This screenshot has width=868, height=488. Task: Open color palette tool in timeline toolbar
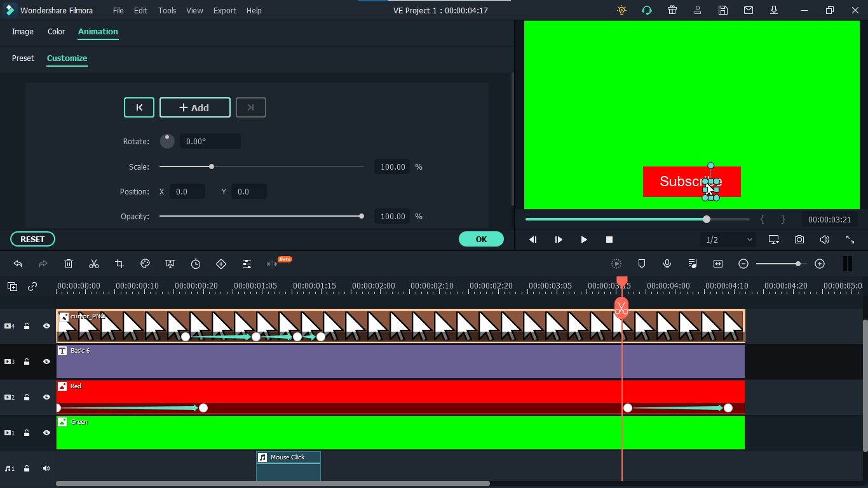pyautogui.click(x=145, y=264)
